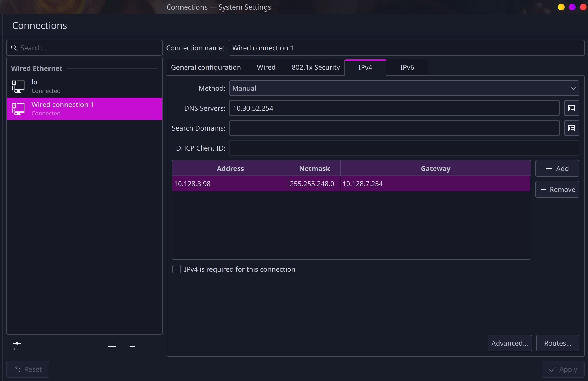Viewport: 588px width, 381px height.
Task: Click the connection configuration sliders icon
Action: [17, 346]
